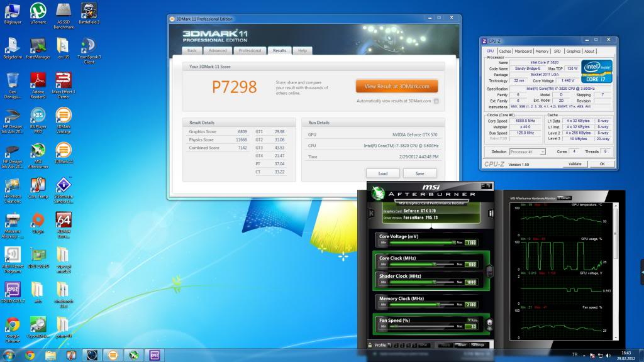Select the 3DMark 11 desktop shortcut
Viewport: 644px width, 362px height.
click(x=64, y=153)
